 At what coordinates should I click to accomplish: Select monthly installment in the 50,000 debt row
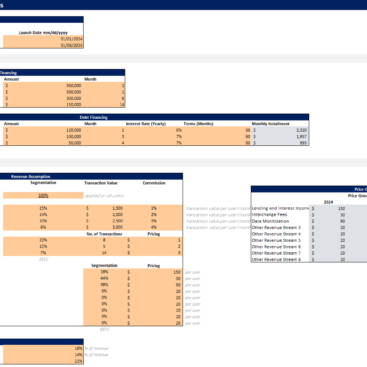[280, 143]
